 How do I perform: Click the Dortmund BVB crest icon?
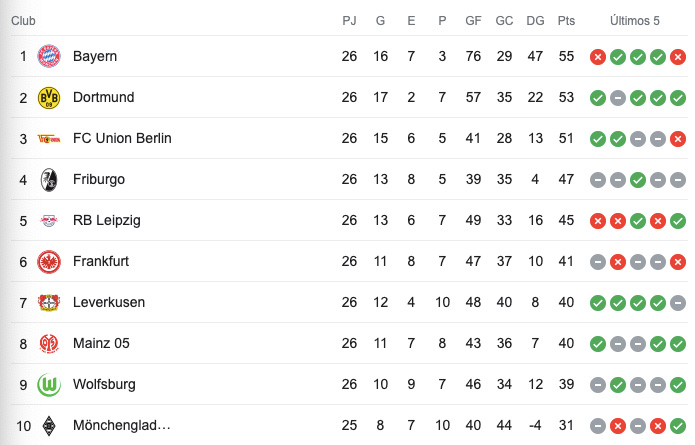[x=48, y=97]
